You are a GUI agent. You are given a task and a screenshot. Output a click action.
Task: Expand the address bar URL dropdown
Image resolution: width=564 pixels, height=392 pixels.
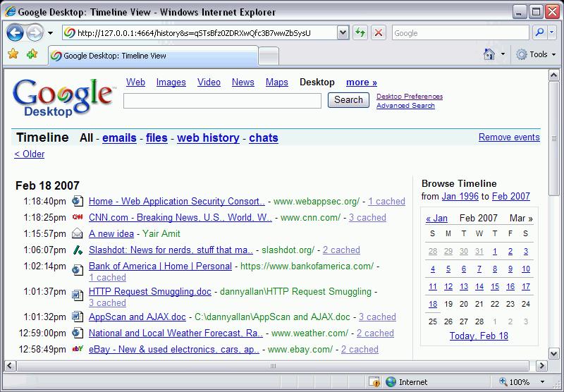tap(343, 33)
